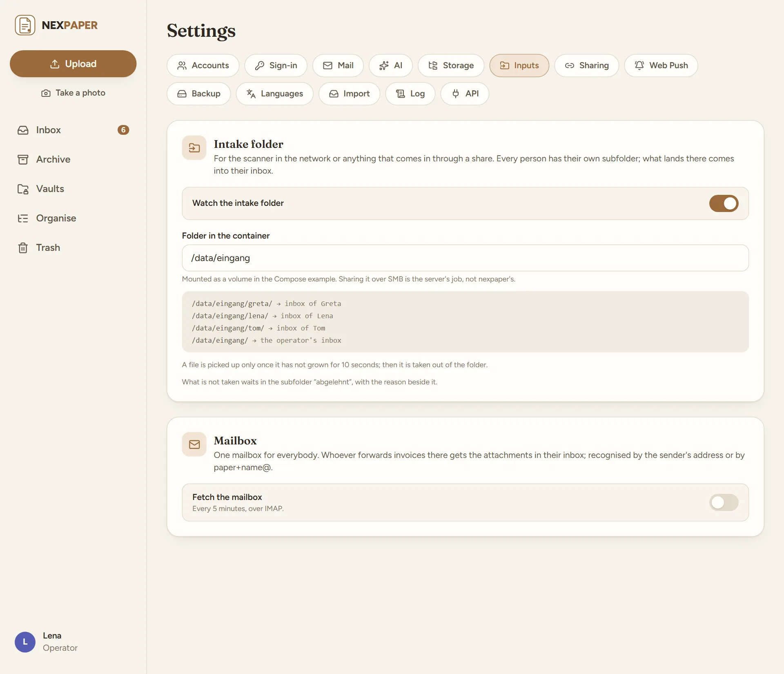Open the Log tab
Screen dimensions: 784x674
point(410,94)
